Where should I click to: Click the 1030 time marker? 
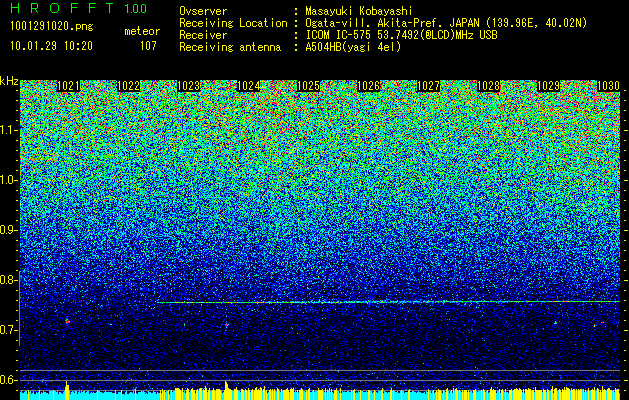(x=609, y=86)
